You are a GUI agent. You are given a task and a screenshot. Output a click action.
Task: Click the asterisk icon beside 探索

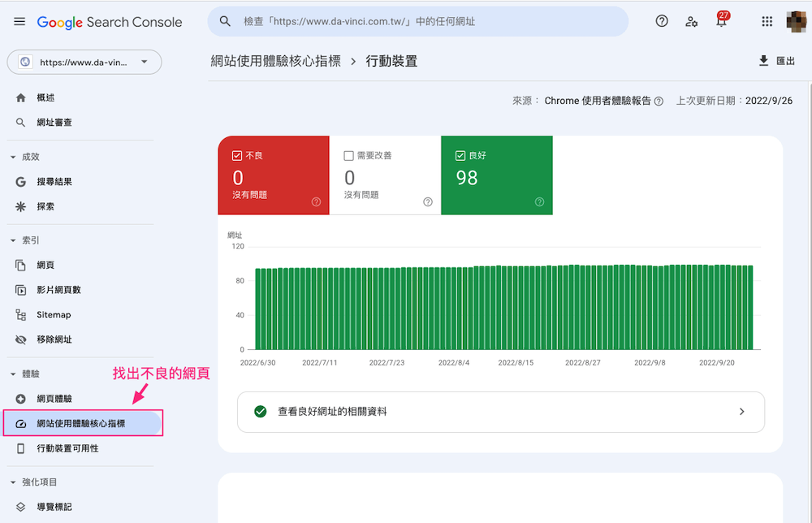[x=21, y=206]
